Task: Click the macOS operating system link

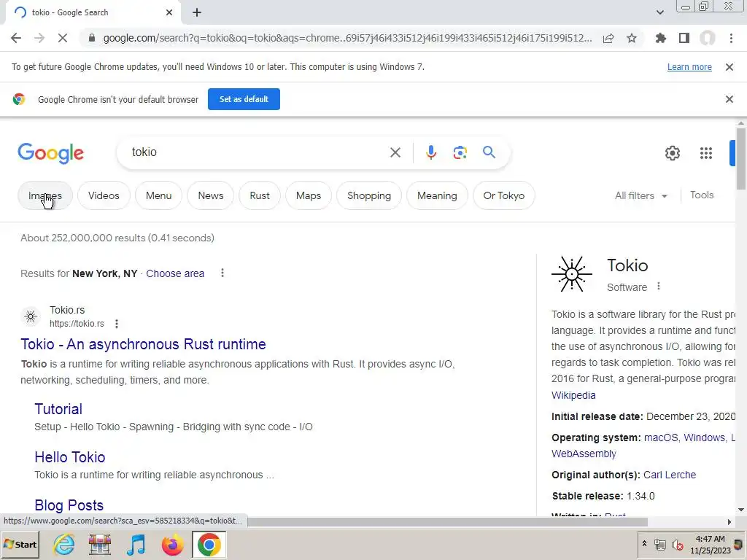Action: (661, 437)
